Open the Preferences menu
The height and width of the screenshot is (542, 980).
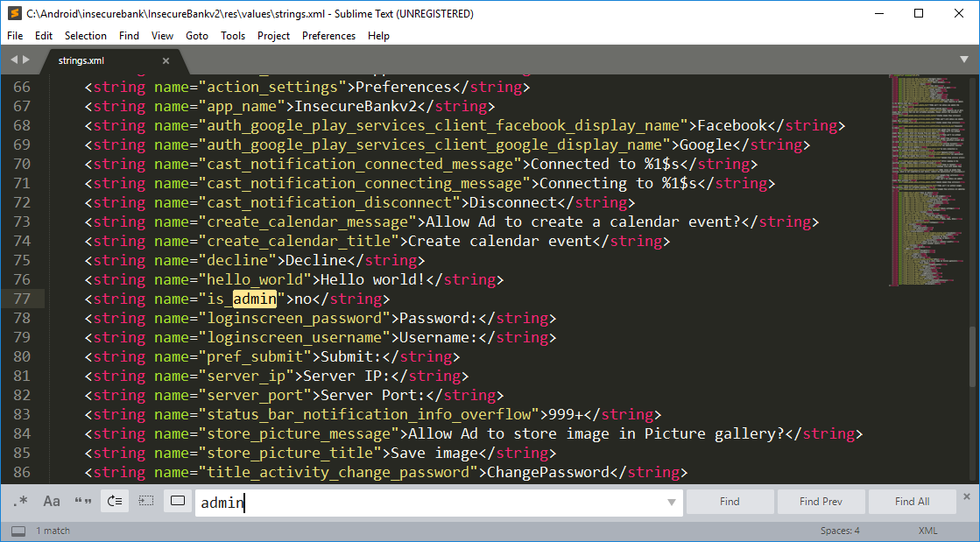[x=328, y=36]
